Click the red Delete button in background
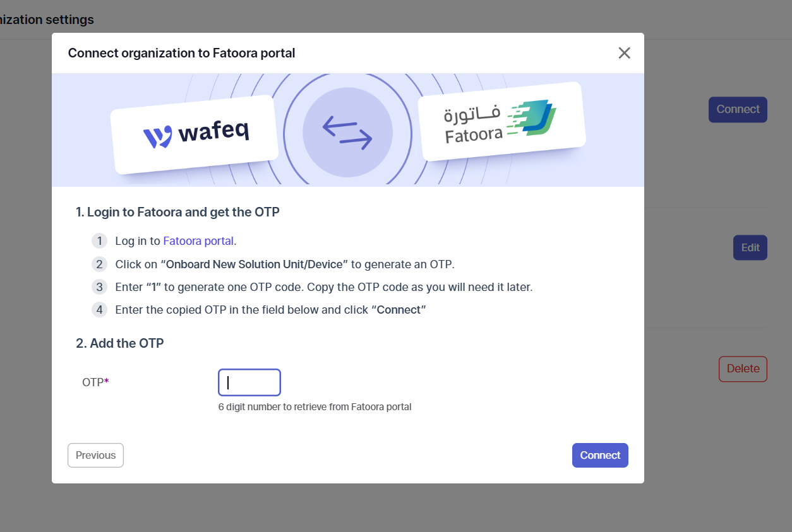The height and width of the screenshot is (532, 792). 743,369
